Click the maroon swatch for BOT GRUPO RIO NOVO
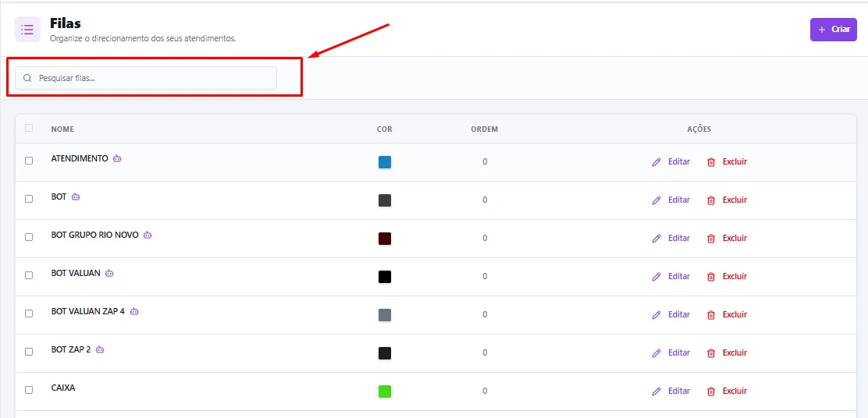The width and height of the screenshot is (868, 418). click(385, 239)
